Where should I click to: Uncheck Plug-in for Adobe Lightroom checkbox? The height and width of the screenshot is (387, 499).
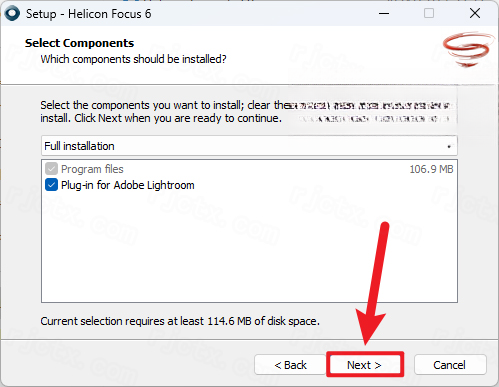pyautogui.click(x=51, y=185)
